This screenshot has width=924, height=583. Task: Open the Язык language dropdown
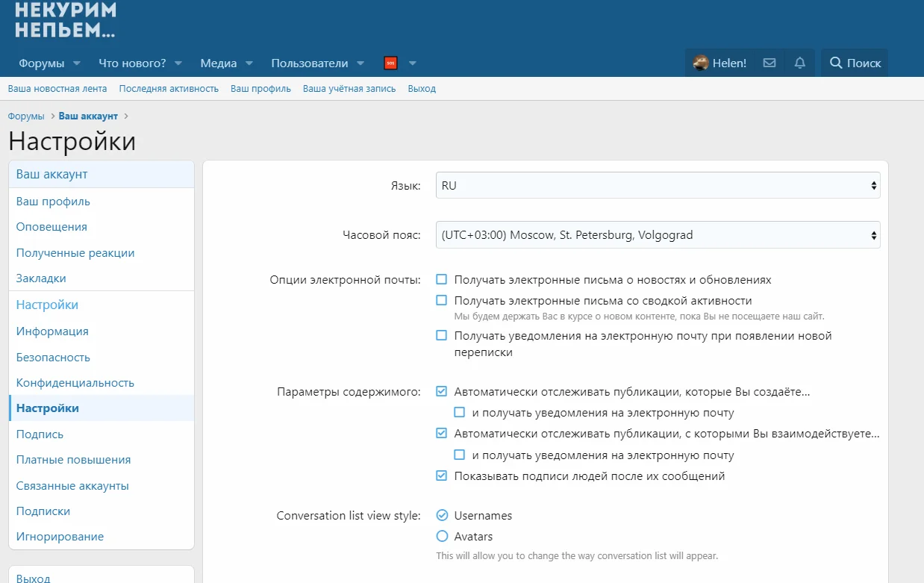pyautogui.click(x=658, y=186)
